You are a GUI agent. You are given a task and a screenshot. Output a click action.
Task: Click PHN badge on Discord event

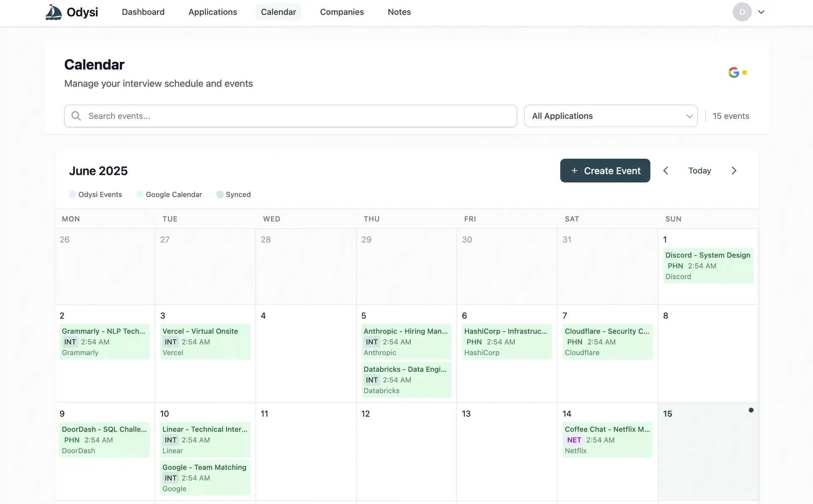[675, 266]
